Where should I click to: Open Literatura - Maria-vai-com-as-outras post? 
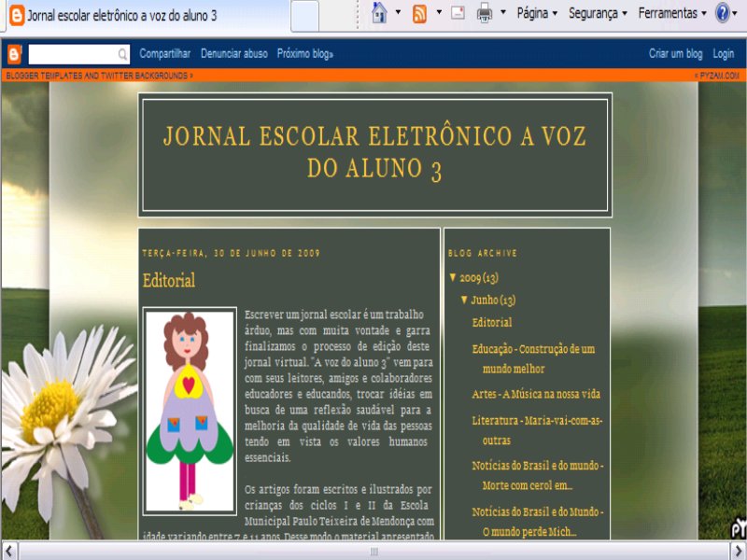pyautogui.click(x=537, y=430)
